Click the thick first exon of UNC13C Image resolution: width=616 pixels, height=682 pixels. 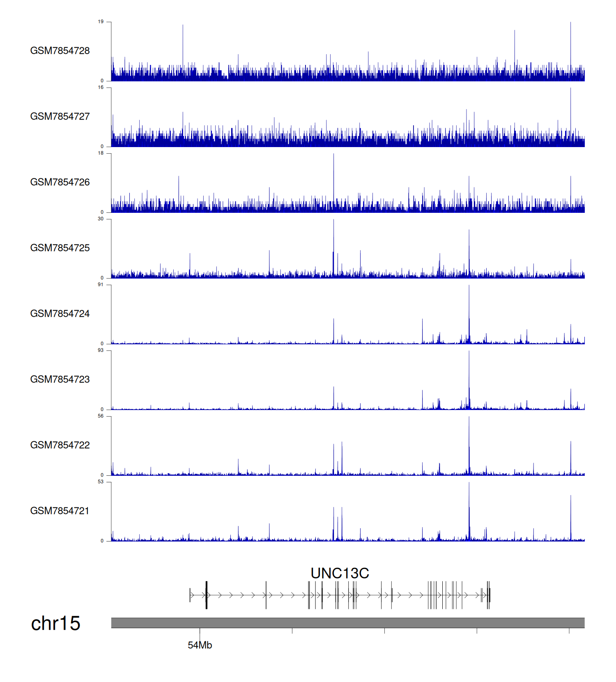coord(207,595)
